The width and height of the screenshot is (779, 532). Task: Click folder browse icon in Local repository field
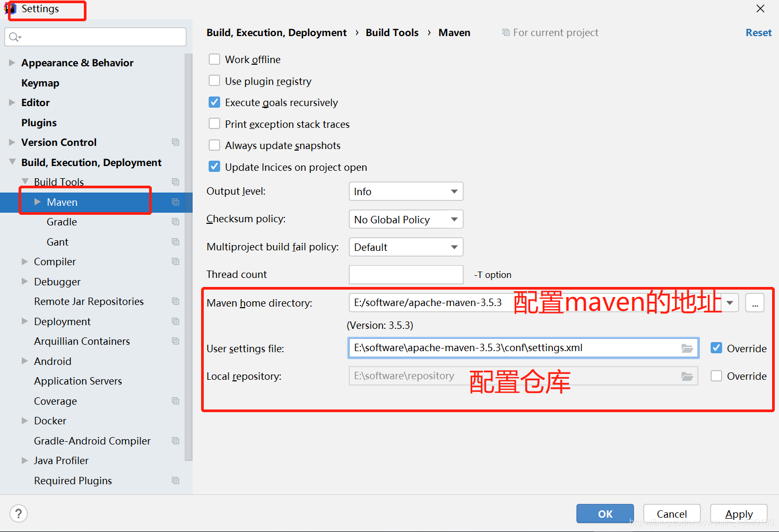click(687, 376)
